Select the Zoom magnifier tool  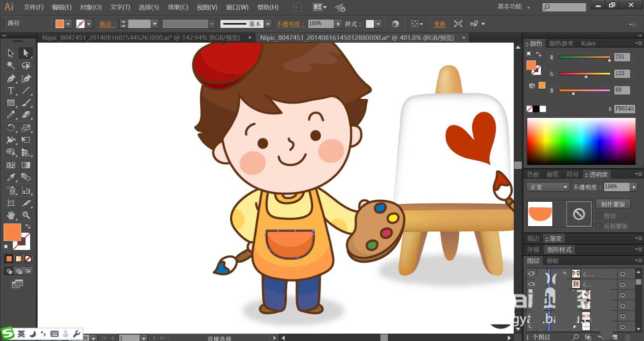[26, 215]
